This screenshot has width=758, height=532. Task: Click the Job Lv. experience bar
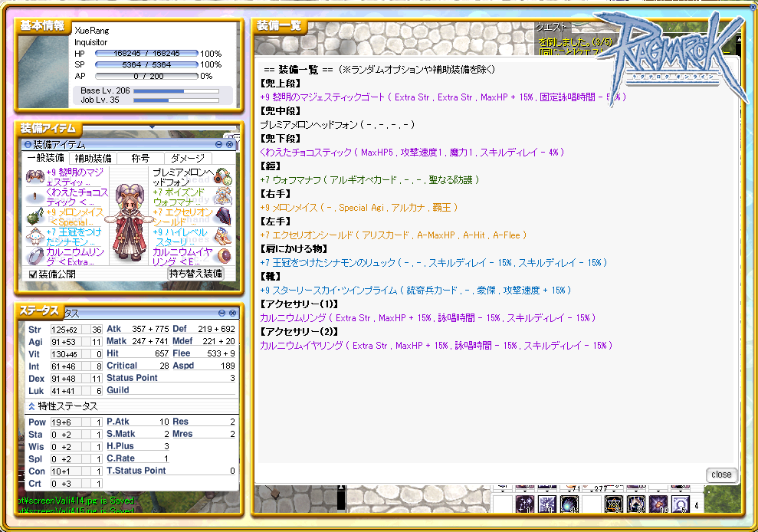click(176, 100)
